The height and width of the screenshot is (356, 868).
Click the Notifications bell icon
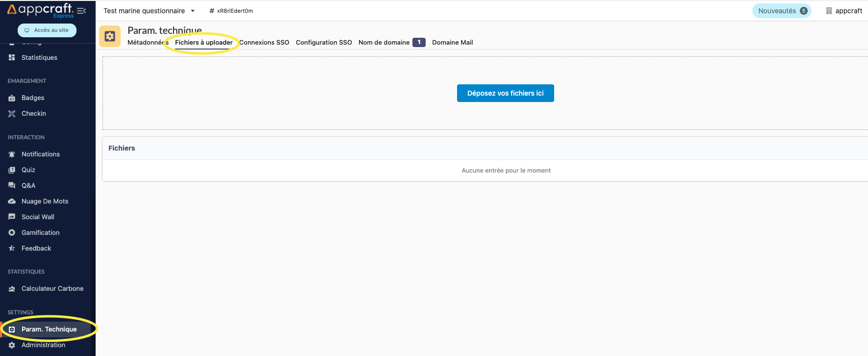[12, 154]
